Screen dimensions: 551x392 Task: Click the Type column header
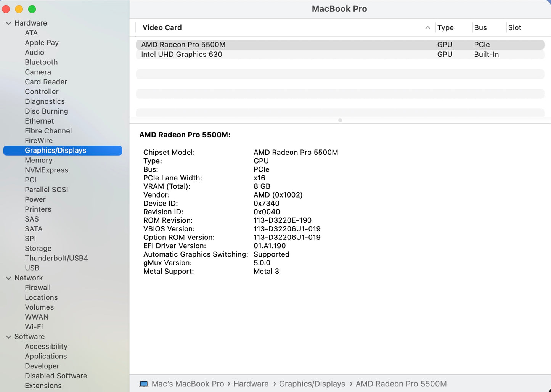(x=445, y=27)
